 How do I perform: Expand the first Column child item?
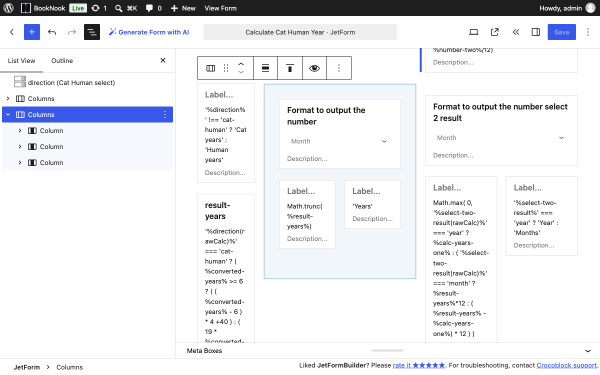[x=20, y=130]
